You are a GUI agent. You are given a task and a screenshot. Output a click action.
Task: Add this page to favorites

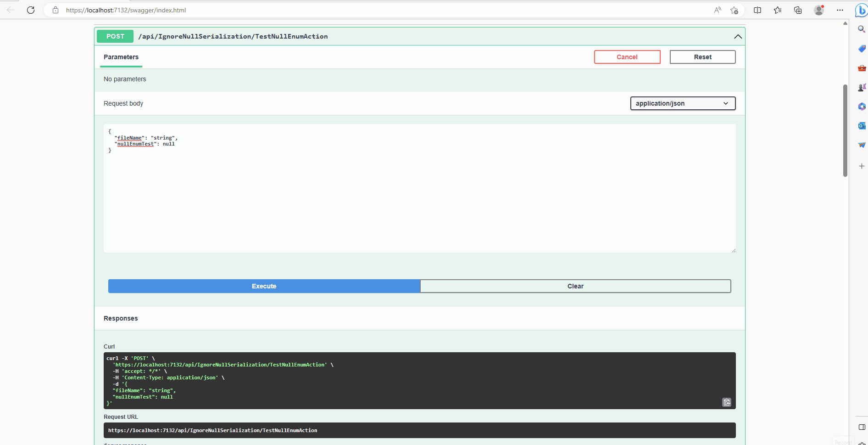point(734,10)
